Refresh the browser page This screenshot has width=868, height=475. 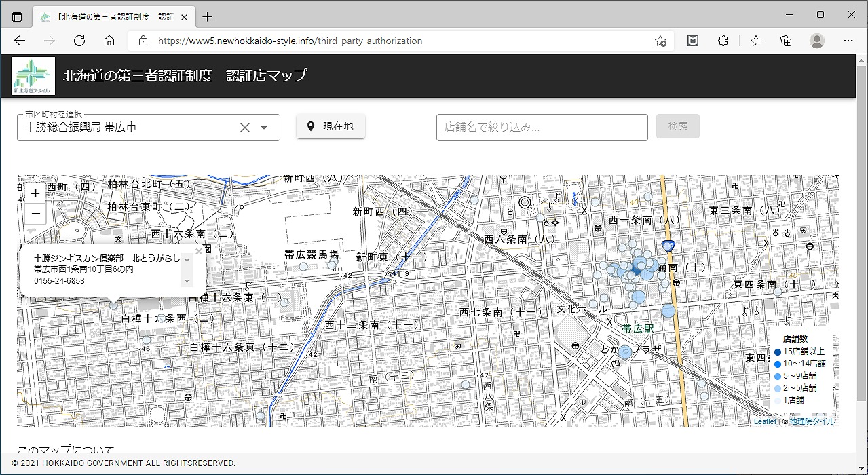point(79,41)
